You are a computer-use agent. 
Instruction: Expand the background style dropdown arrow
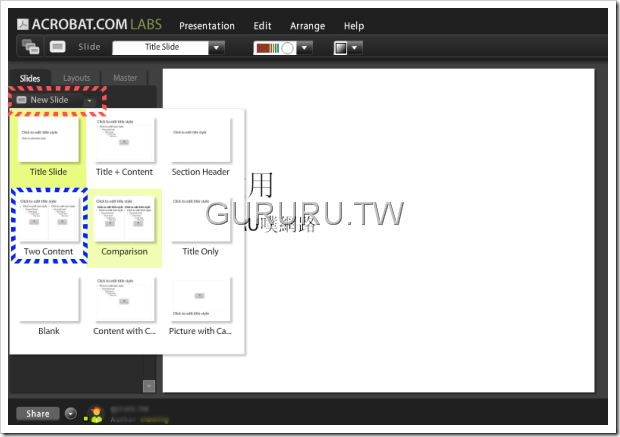[x=355, y=48]
